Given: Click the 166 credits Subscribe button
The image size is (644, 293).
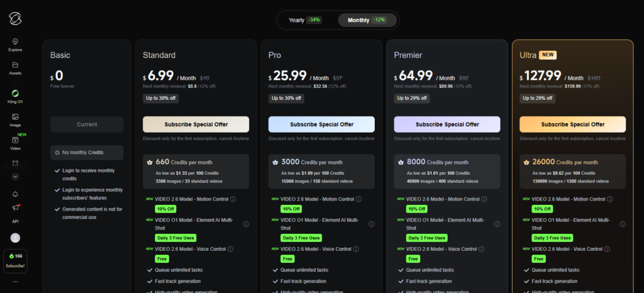Looking at the screenshot, I should (x=15, y=260).
